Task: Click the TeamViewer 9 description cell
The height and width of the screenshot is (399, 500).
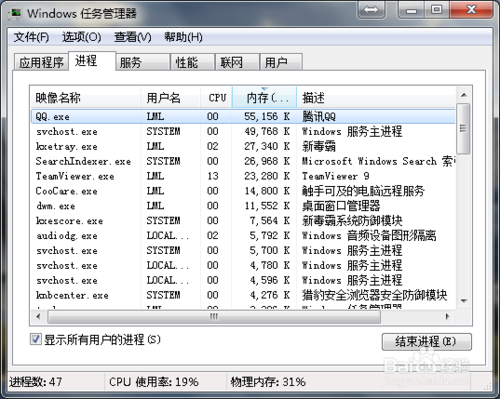Action: (x=335, y=176)
